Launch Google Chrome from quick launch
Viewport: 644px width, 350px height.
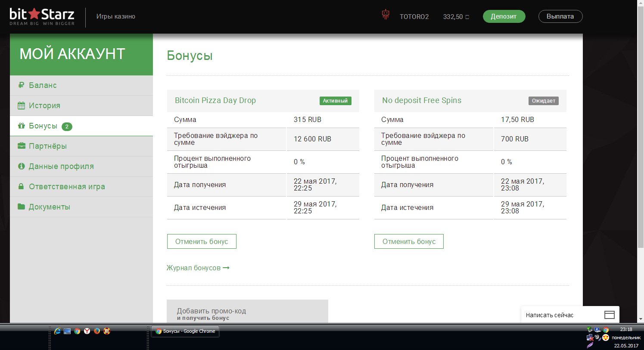77,331
